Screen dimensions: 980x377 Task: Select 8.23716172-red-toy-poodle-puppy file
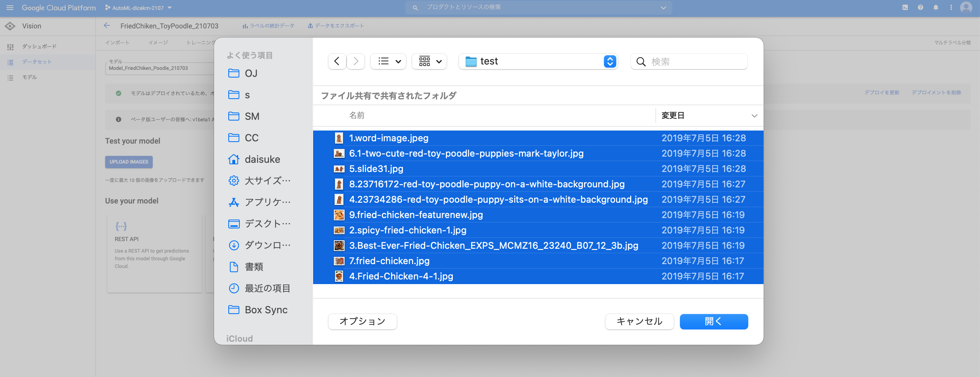click(x=538, y=184)
